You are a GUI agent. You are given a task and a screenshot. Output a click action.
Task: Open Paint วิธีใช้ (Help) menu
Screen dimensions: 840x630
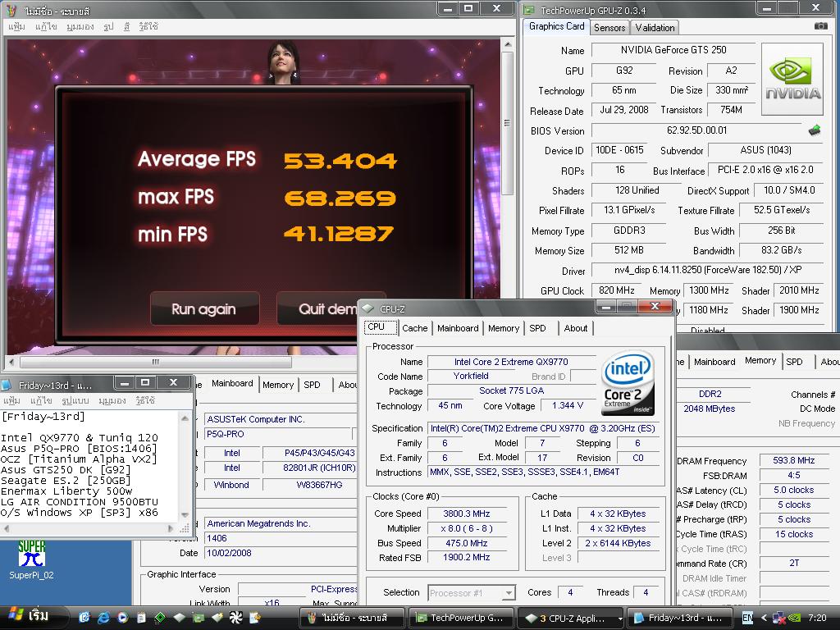click(x=148, y=26)
